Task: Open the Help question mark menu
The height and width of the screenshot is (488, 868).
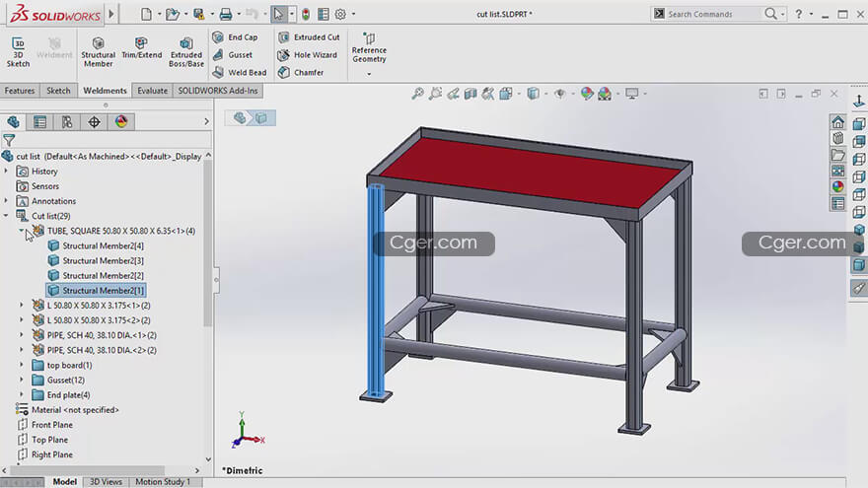Action: [x=798, y=14]
